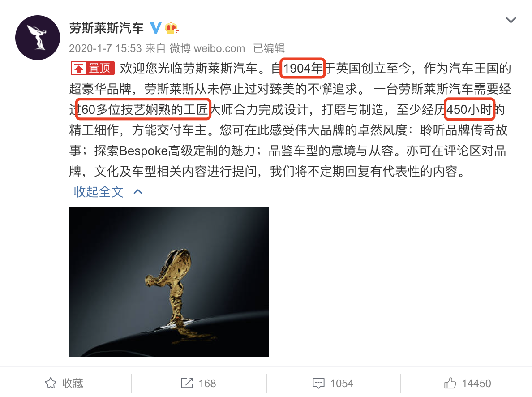
Task: Toggle like on count 14450
Action: (x=468, y=383)
